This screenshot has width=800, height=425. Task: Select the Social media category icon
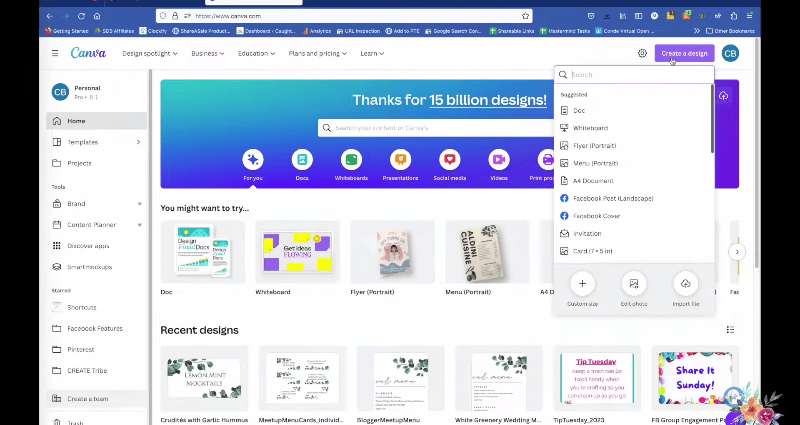(449, 160)
